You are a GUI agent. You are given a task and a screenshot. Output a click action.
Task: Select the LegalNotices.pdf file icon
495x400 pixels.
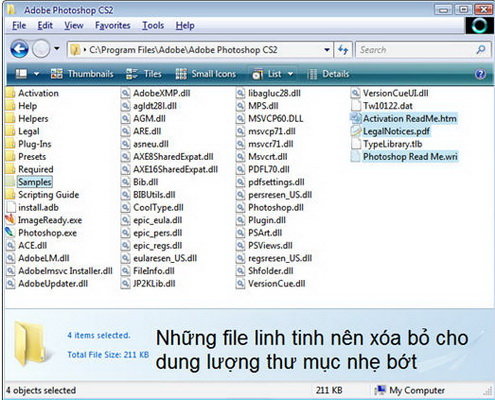356,131
